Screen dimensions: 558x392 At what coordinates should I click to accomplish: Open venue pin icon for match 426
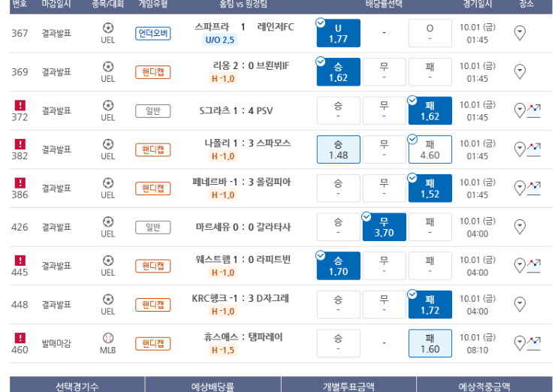pyautogui.click(x=520, y=227)
